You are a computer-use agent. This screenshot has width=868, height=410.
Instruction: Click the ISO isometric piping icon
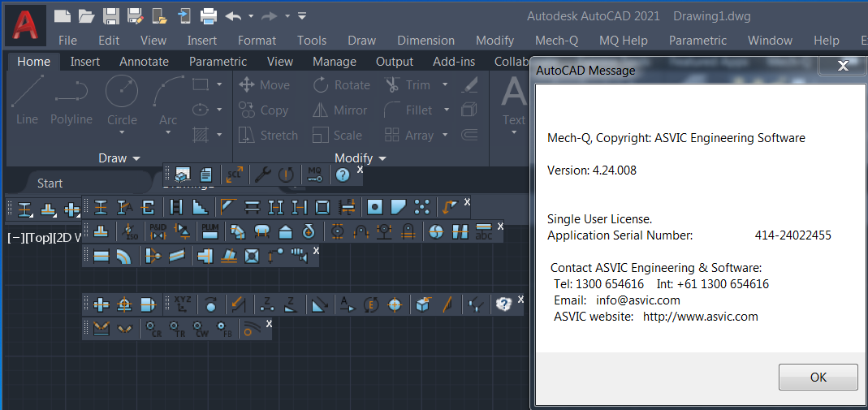[130, 231]
